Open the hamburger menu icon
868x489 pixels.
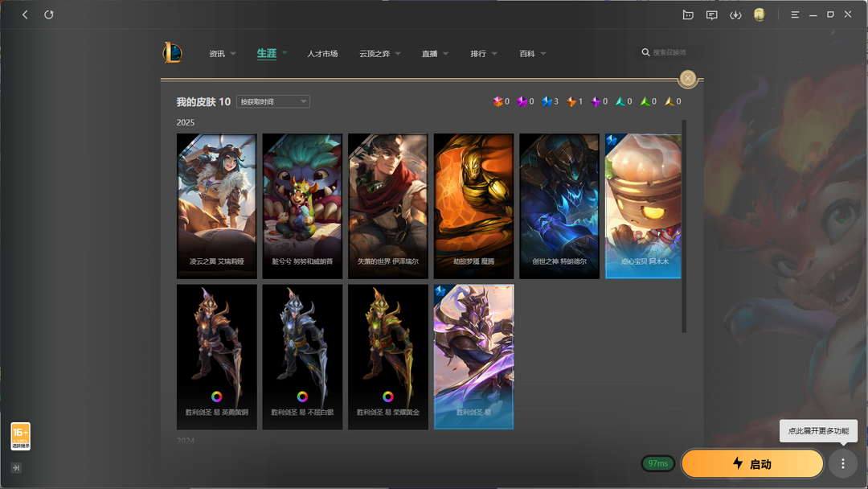[x=795, y=15]
